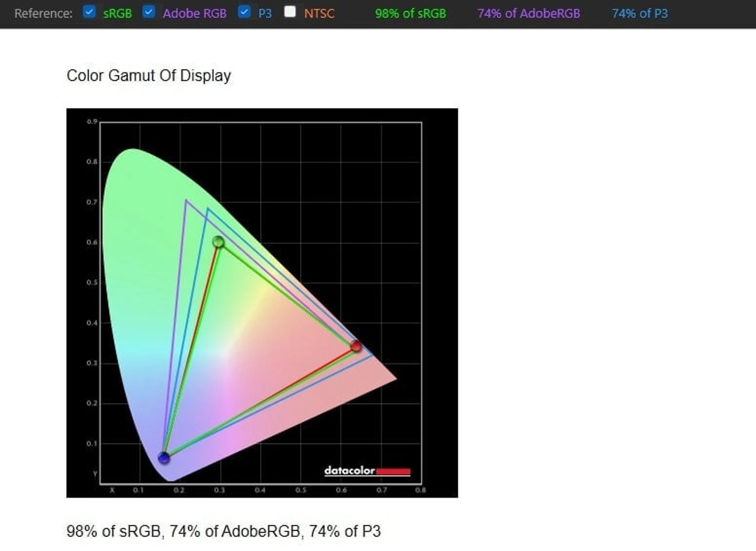Uncheck the Adobe RGB reference checkbox
The height and width of the screenshot is (551, 756).
148,12
